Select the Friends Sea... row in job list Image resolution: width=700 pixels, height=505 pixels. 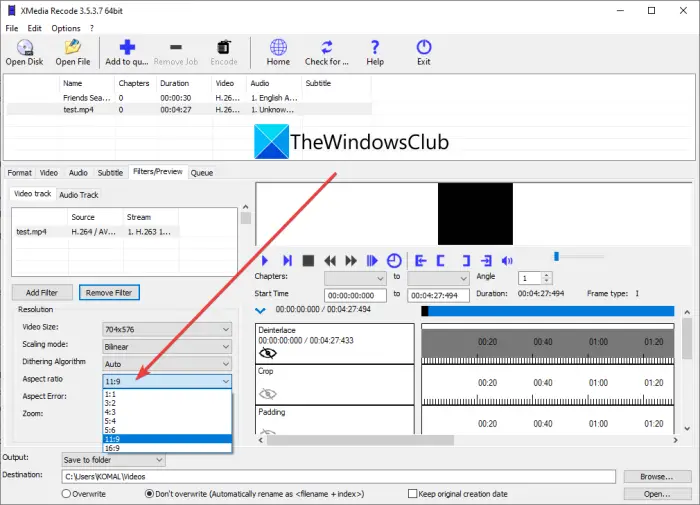(x=189, y=98)
